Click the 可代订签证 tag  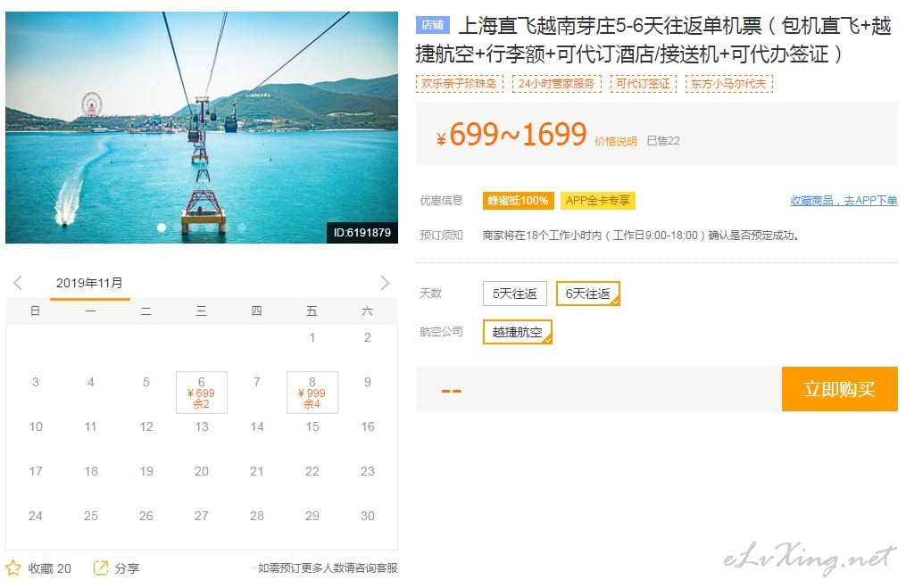[x=643, y=84]
